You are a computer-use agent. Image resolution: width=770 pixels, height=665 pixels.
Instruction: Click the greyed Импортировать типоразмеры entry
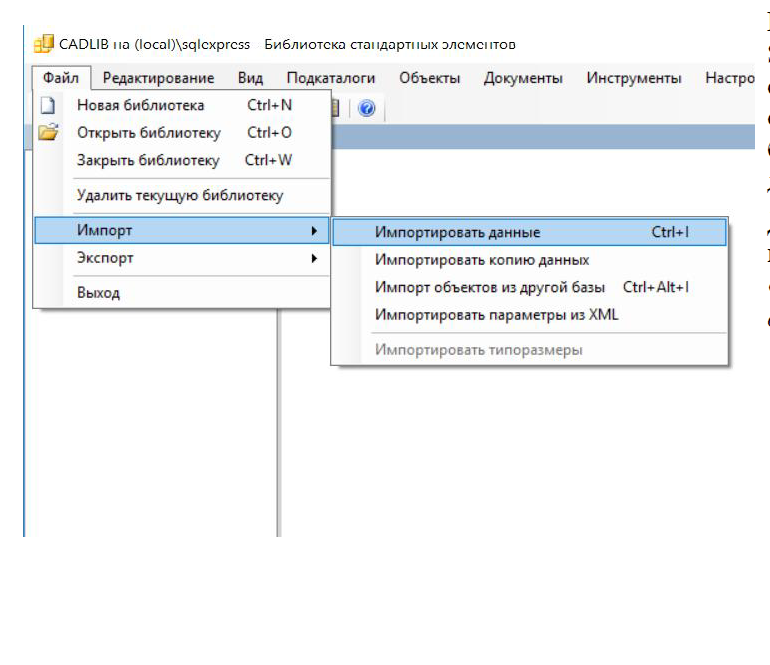click(x=529, y=350)
